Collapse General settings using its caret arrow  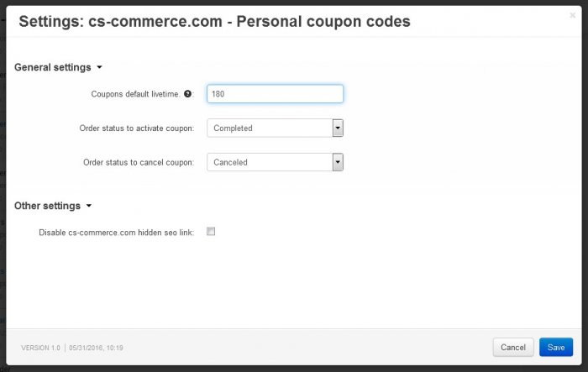tap(99, 67)
